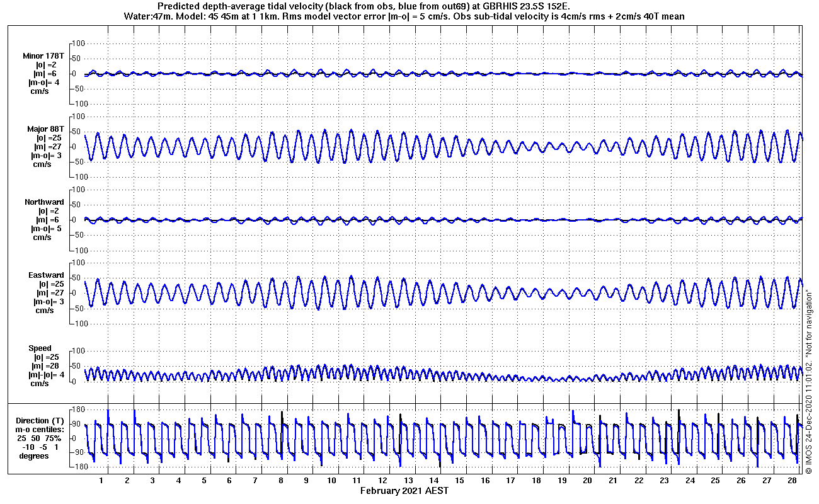Click the 'Northward' panel label
The image size is (819, 504).
44,202
